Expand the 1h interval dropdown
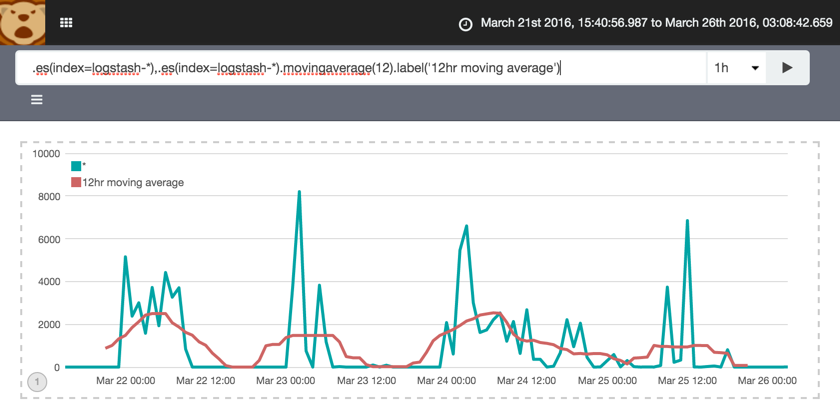This screenshot has width=840, height=418. (x=735, y=68)
